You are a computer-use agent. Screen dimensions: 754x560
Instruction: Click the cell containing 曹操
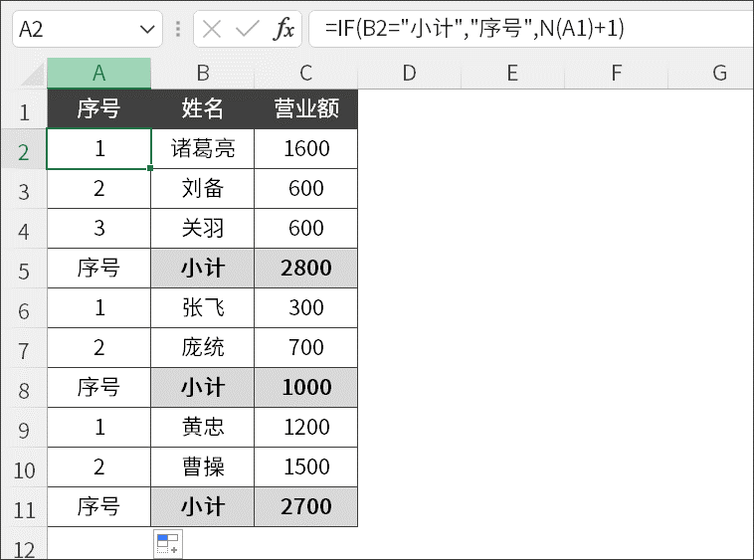pyautogui.click(x=203, y=467)
